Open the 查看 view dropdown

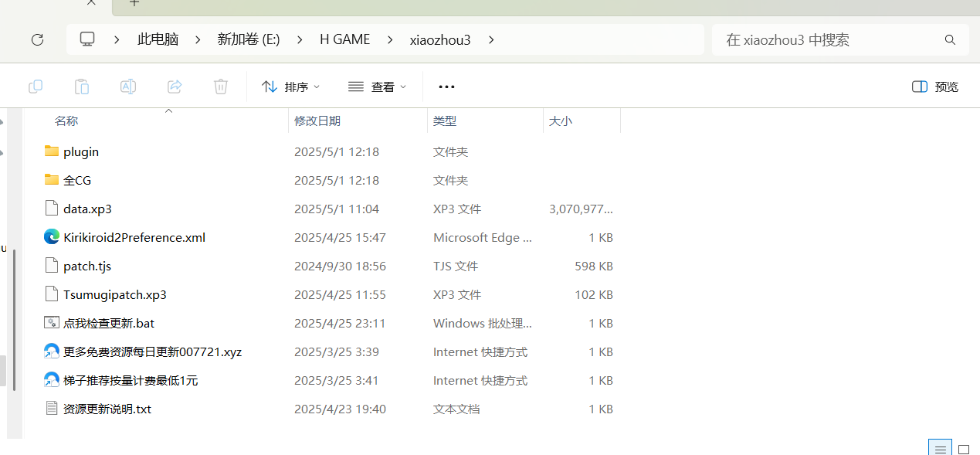[377, 87]
